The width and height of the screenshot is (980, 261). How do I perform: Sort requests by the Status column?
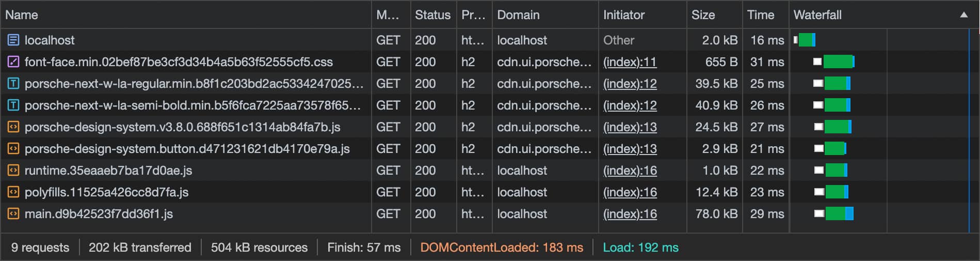pyautogui.click(x=433, y=14)
